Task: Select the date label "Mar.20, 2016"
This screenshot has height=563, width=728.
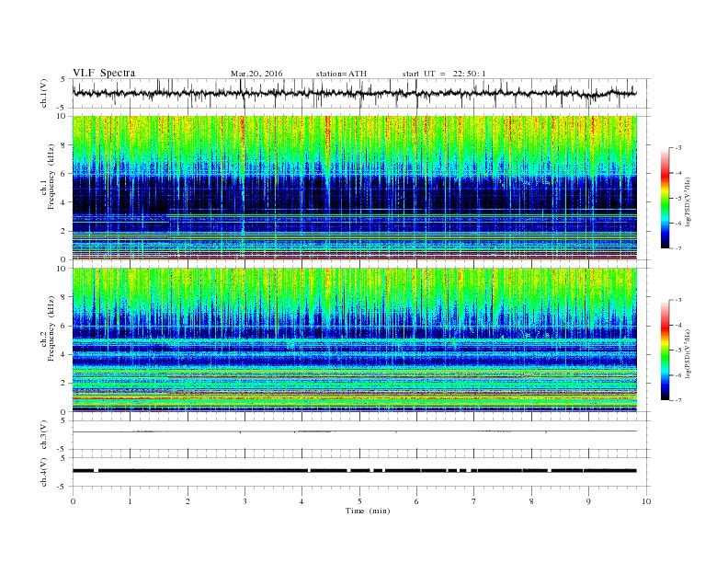Action: tap(256, 74)
